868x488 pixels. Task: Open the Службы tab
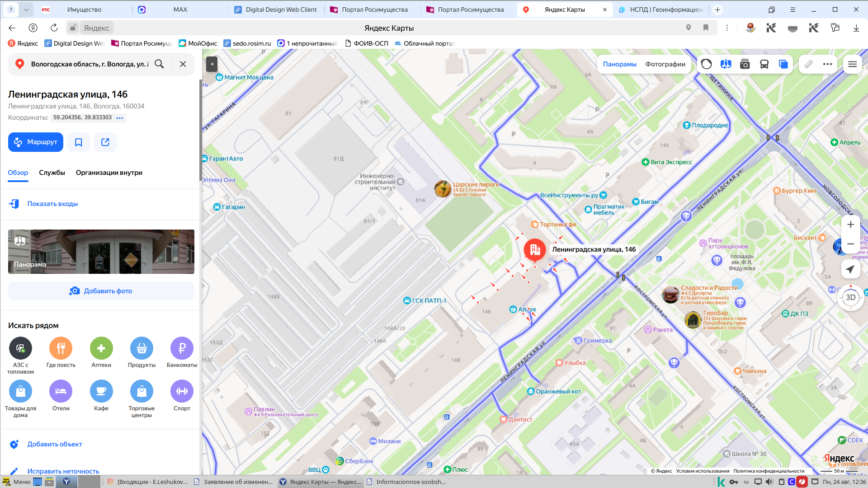pyautogui.click(x=52, y=173)
